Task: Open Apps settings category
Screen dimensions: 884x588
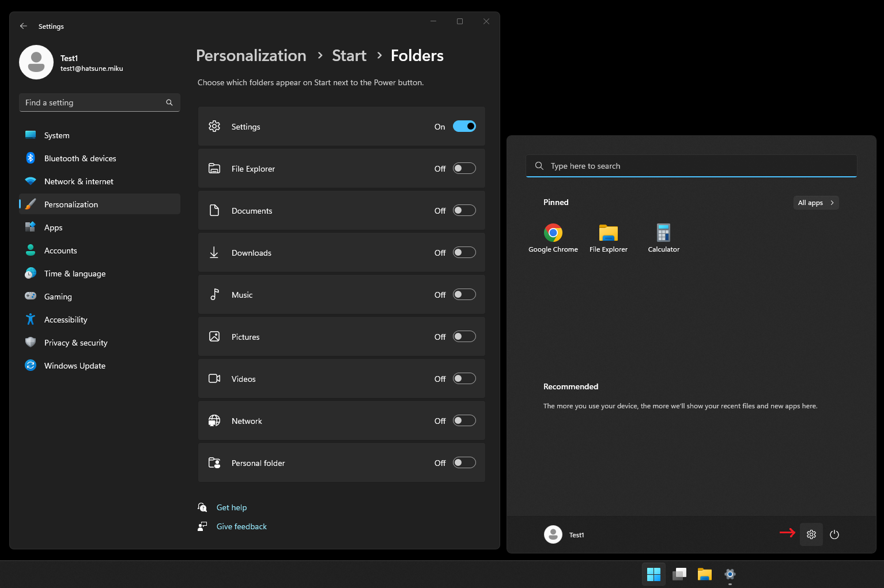Action: (100, 227)
